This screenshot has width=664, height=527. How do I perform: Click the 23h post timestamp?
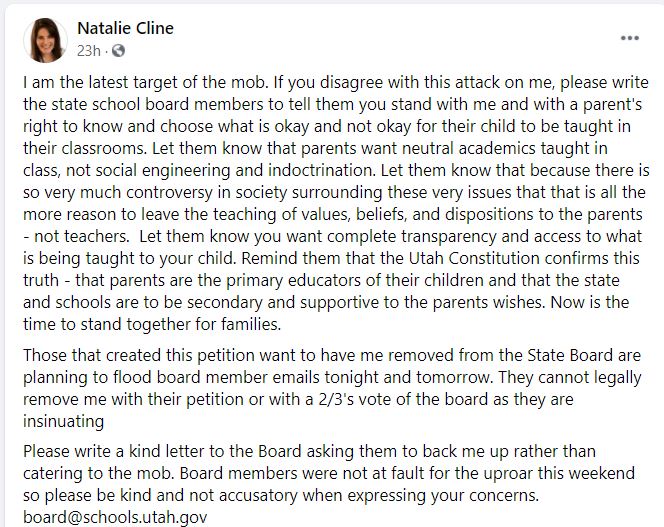(x=89, y=50)
